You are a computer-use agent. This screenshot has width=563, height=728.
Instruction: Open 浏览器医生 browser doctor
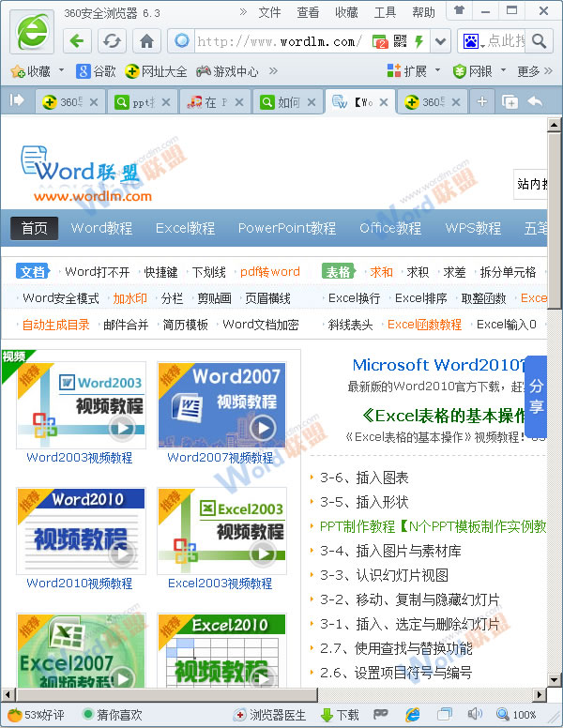pos(270,715)
